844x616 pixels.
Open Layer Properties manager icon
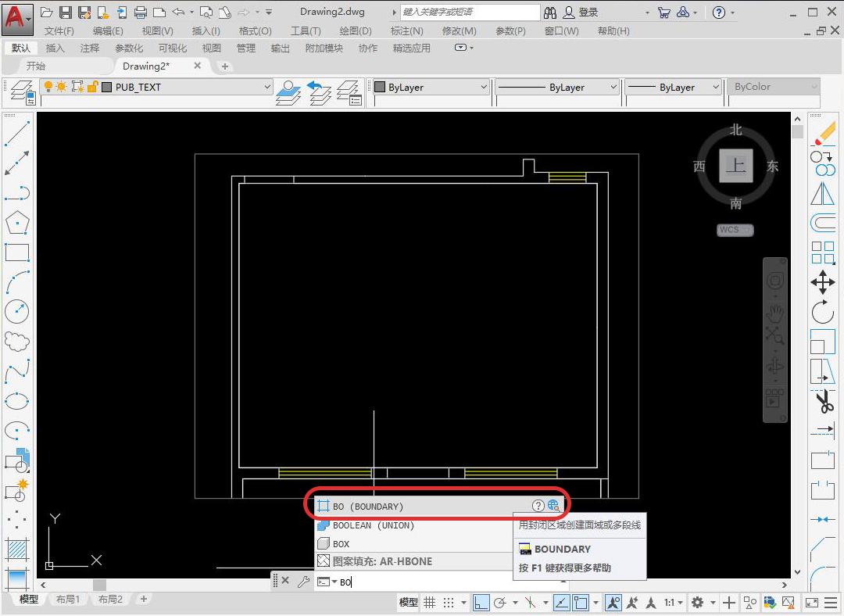[23, 92]
